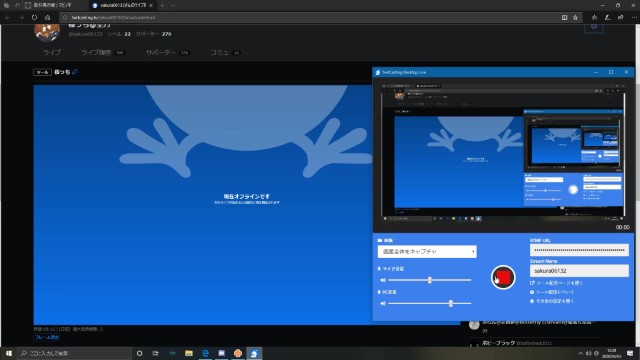This screenshot has height=360, width=640.
Task: Click the Desktop Live capture preview
Action: point(503,153)
